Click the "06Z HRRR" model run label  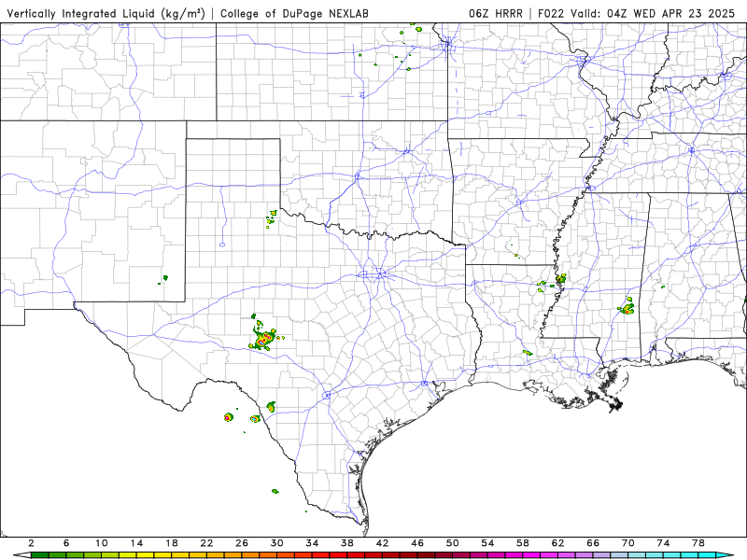[496, 13]
